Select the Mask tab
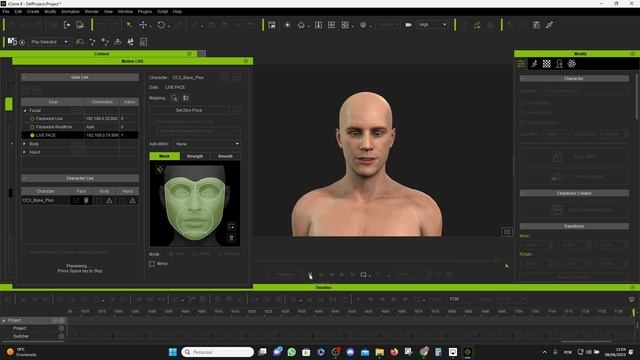The image size is (640, 360). tap(164, 156)
